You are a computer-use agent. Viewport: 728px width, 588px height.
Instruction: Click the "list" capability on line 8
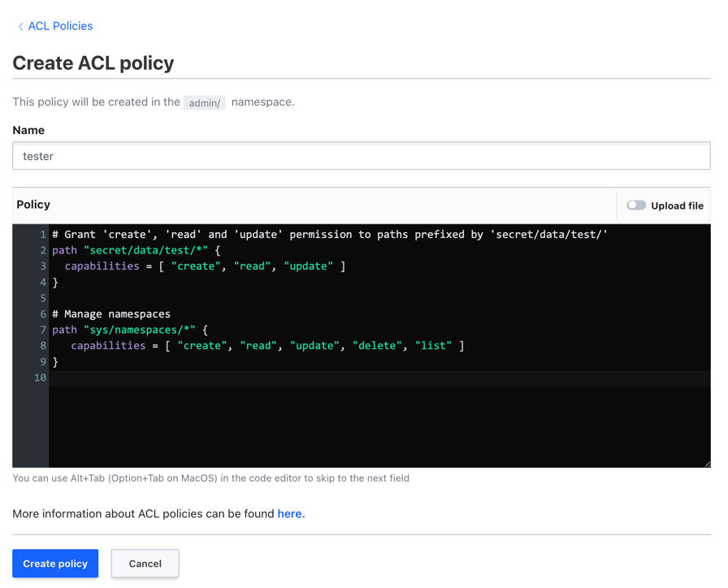[x=433, y=346]
